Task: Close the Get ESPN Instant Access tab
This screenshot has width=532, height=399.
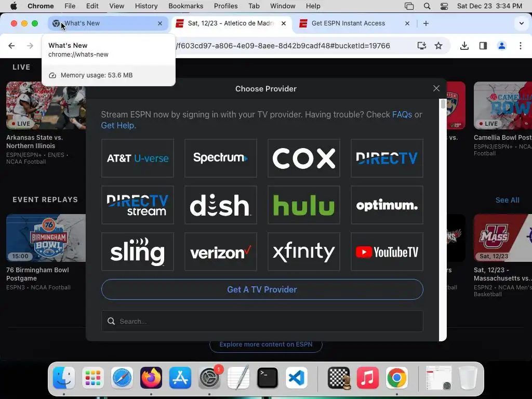Action: 407,23
